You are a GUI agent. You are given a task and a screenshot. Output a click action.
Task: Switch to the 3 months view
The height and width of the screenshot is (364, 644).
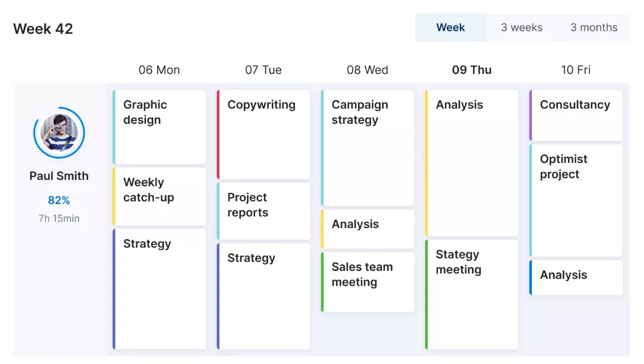point(593,28)
